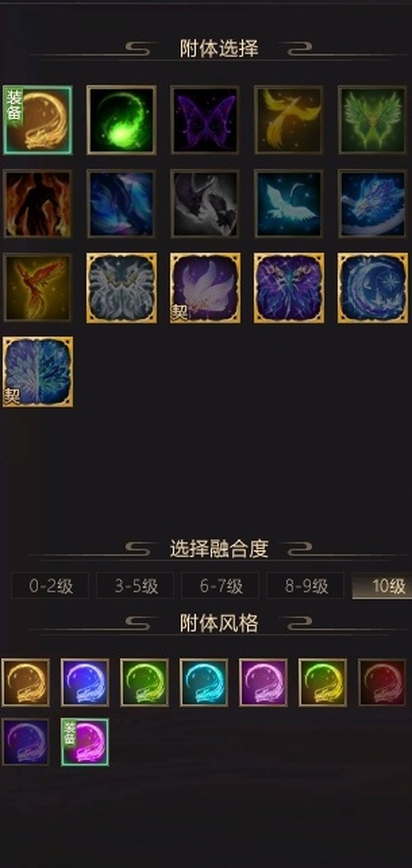Select the green swirling orb spirit icon
The height and width of the screenshot is (868, 412).
[122, 120]
